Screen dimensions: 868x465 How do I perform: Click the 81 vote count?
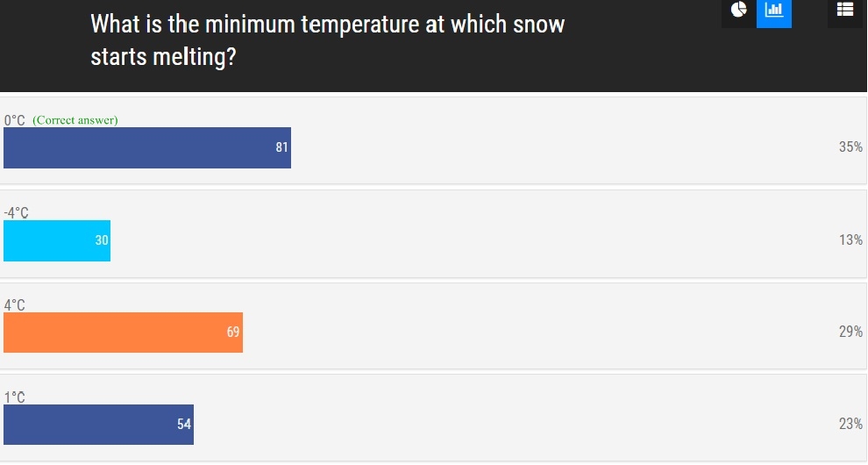(281, 147)
